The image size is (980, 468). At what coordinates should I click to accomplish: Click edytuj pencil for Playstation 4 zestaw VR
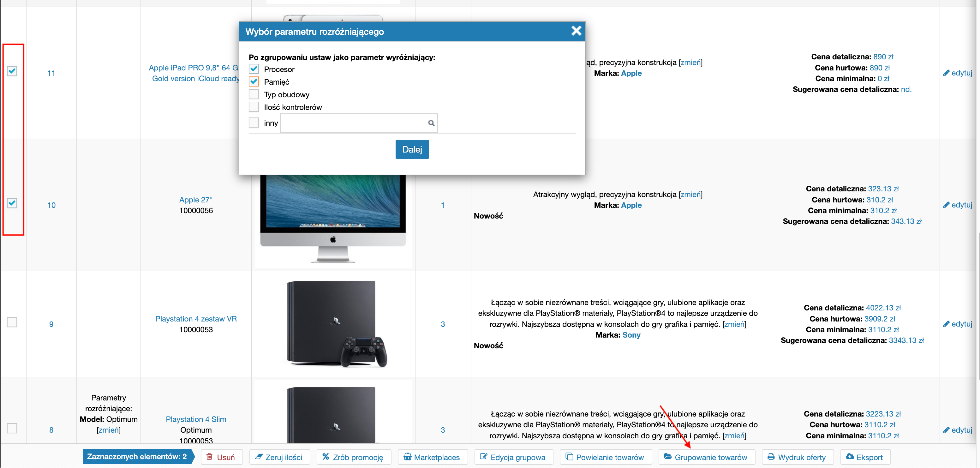click(x=958, y=324)
